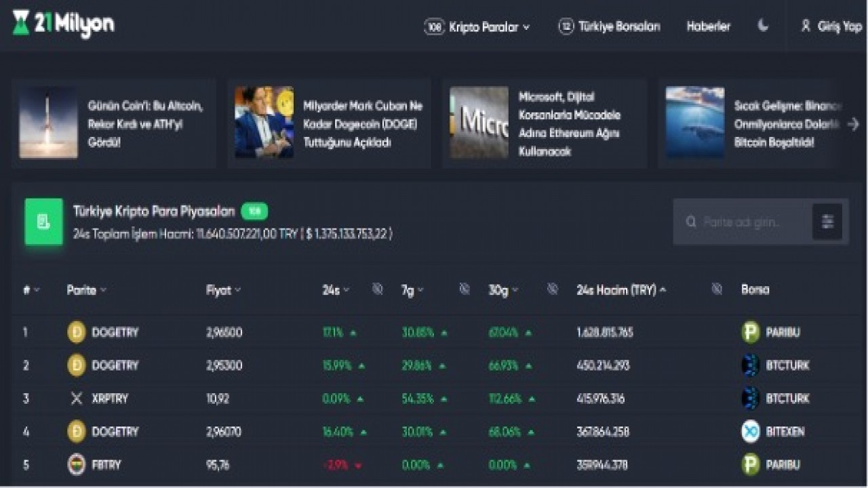Image resolution: width=868 pixels, height=488 pixels.
Task: Open BTCTURK exchange in row 2
Action: (x=787, y=365)
